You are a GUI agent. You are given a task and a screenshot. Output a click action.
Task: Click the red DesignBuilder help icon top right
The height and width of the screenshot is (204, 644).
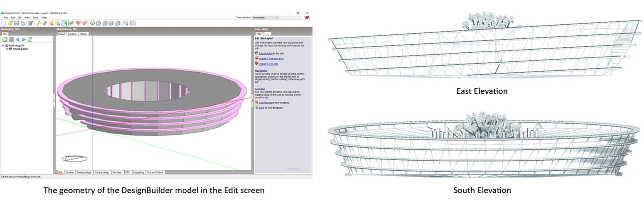307,18
